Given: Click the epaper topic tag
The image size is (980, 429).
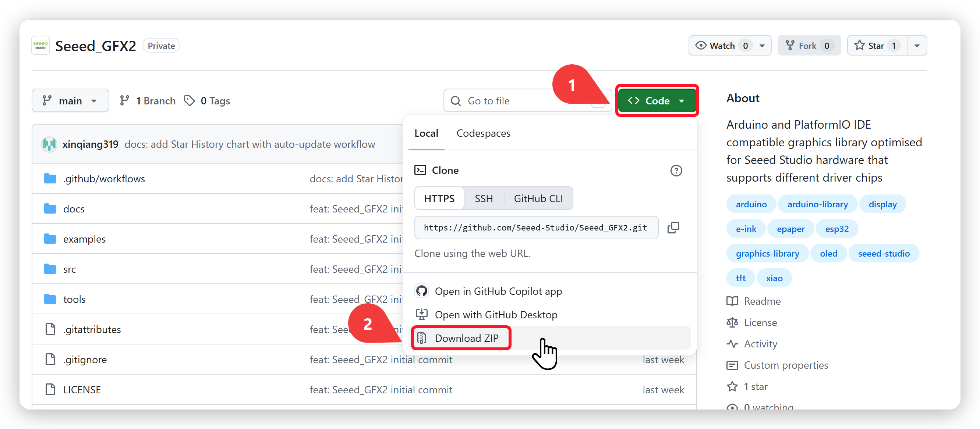Looking at the screenshot, I should (790, 229).
